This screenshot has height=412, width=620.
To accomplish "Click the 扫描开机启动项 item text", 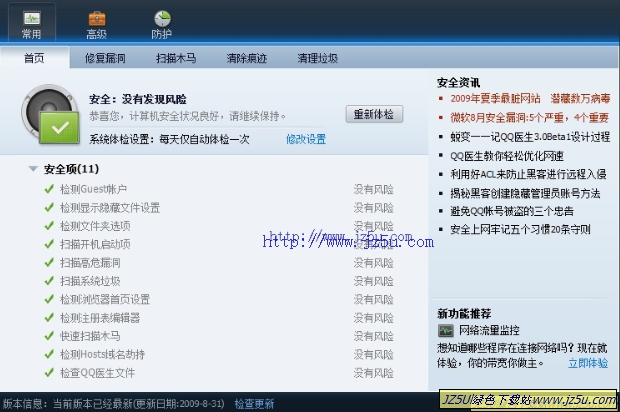I will pyautogui.click(x=95, y=244).
